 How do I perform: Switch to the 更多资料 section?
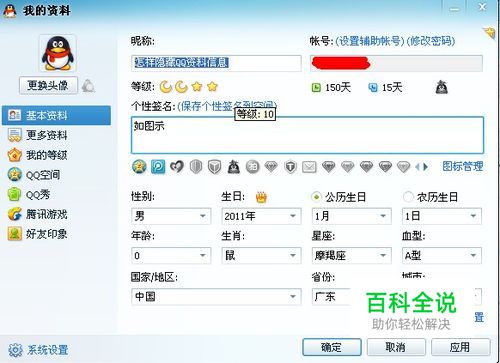click(56, 135)
